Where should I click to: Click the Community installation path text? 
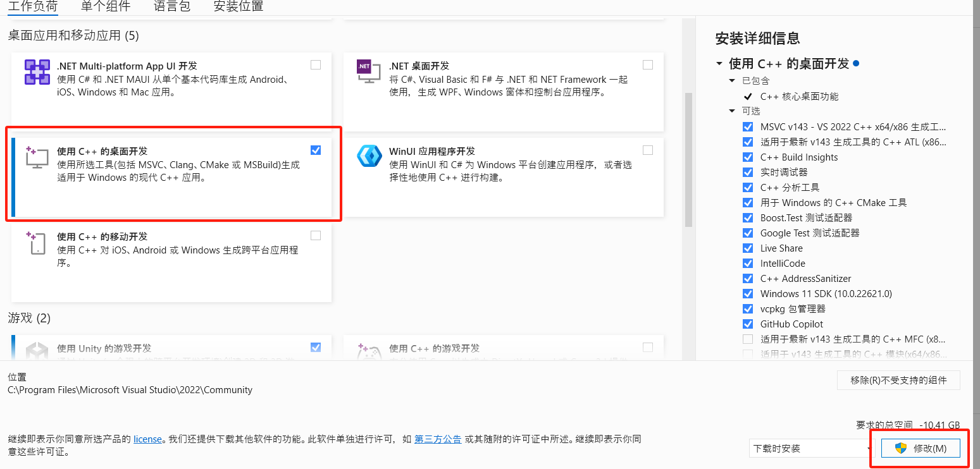click(x=130, y=390)
